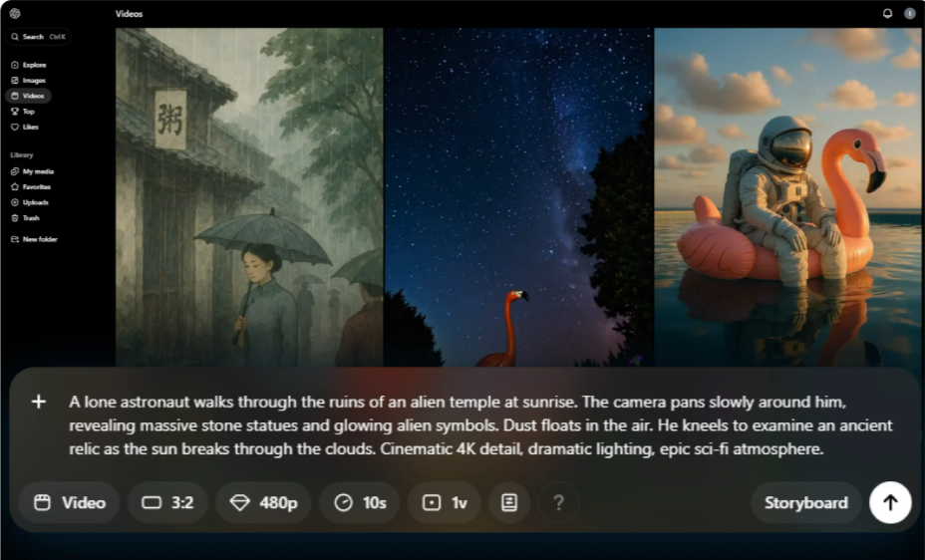Open the Storyboard editor
925x560 pixels.
805,502
